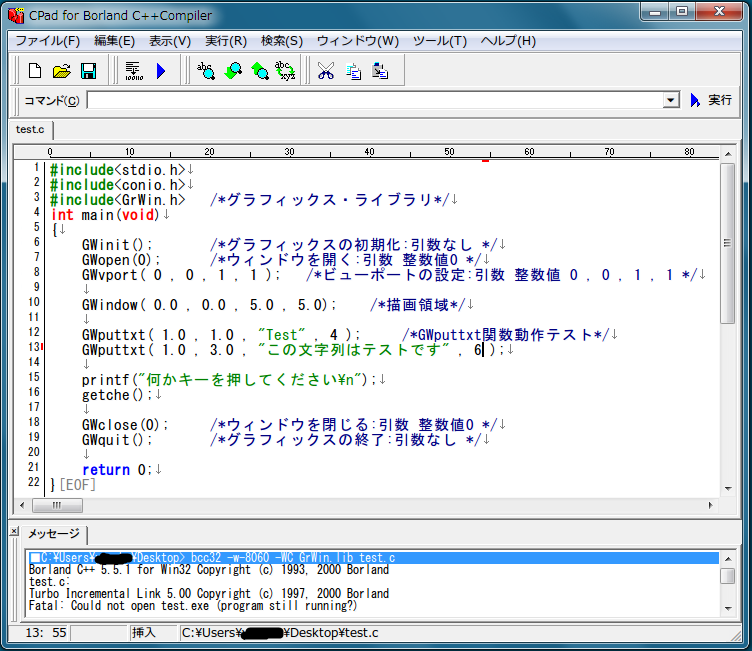The width and height of the screenshot is (752, 651).
Task: Click 'return 0;' on line 21
Action: 117,470
